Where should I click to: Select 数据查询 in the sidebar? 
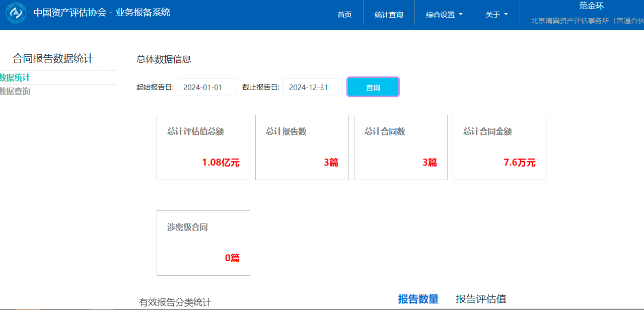click(x=15, y=91)
